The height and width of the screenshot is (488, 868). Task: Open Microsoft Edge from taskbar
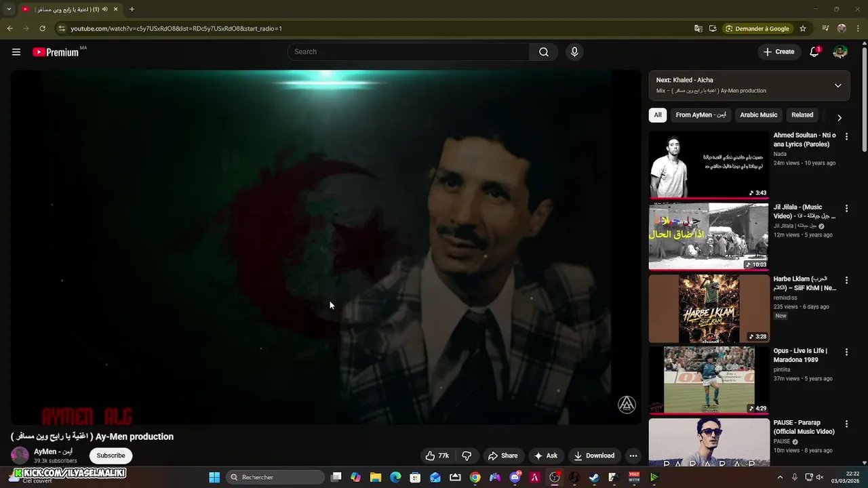(x=395, y=477)
